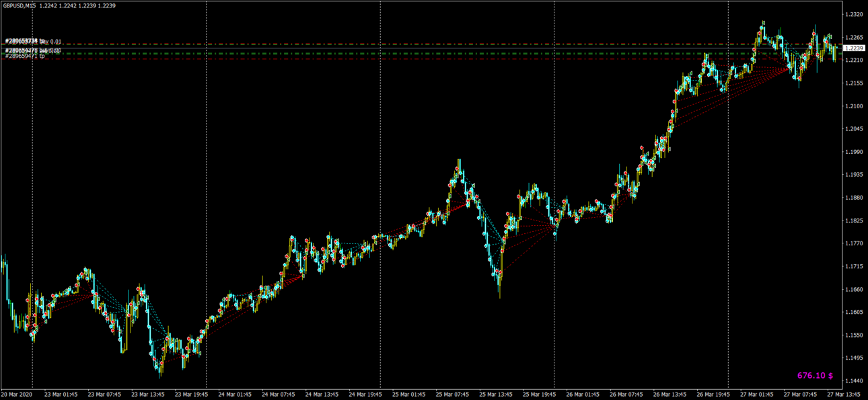This screenshot has width=868, height=400.
Task: Click the 1.1770 price scale label
Action: 854,243
